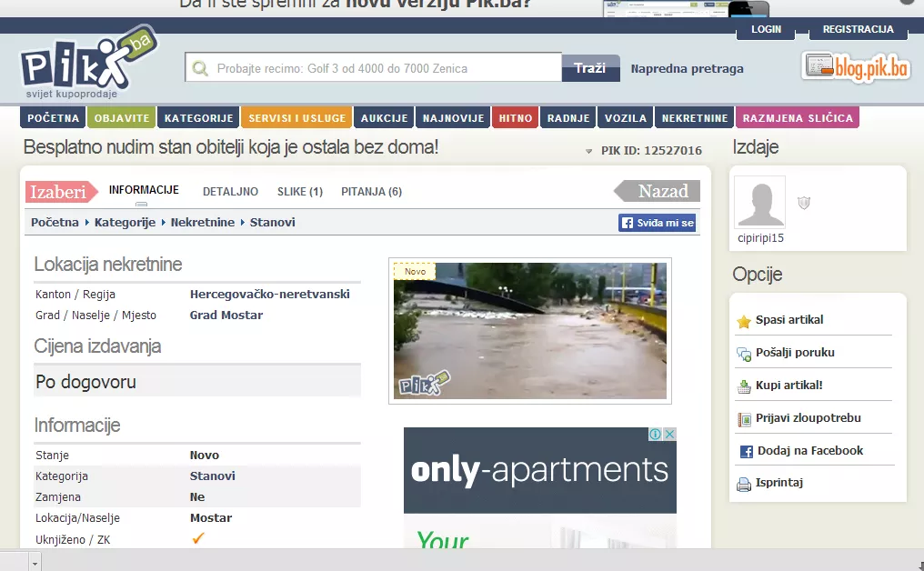The height and width of the screenshot is (571, 924).
Task: Click the seller's shield badge icon
Action: pyautogui.click(x=803, y=203)
